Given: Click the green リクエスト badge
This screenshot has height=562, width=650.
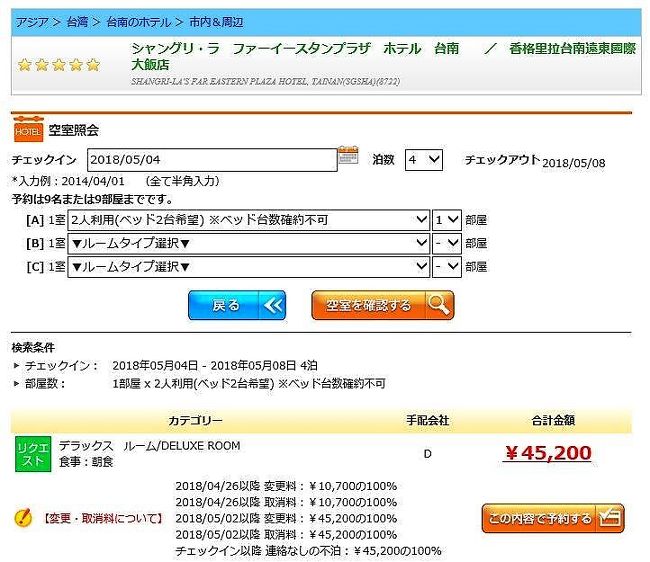Looking at the screenshot, I should tap(33, 454).
